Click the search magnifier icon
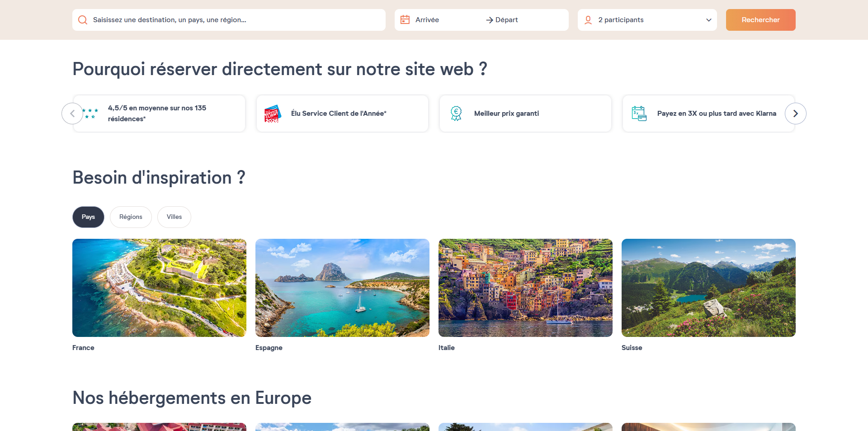Viewport: 868px width, 431px height. click(83, 20)
